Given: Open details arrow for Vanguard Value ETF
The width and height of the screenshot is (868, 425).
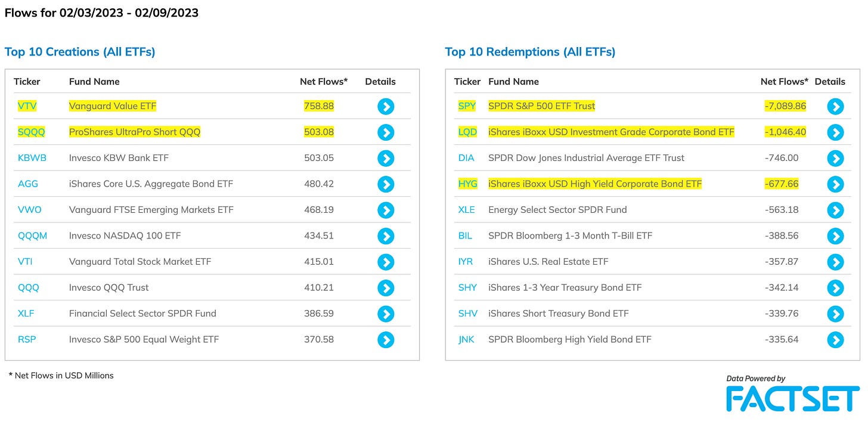Looking at the screenshot, I should 386,107.
